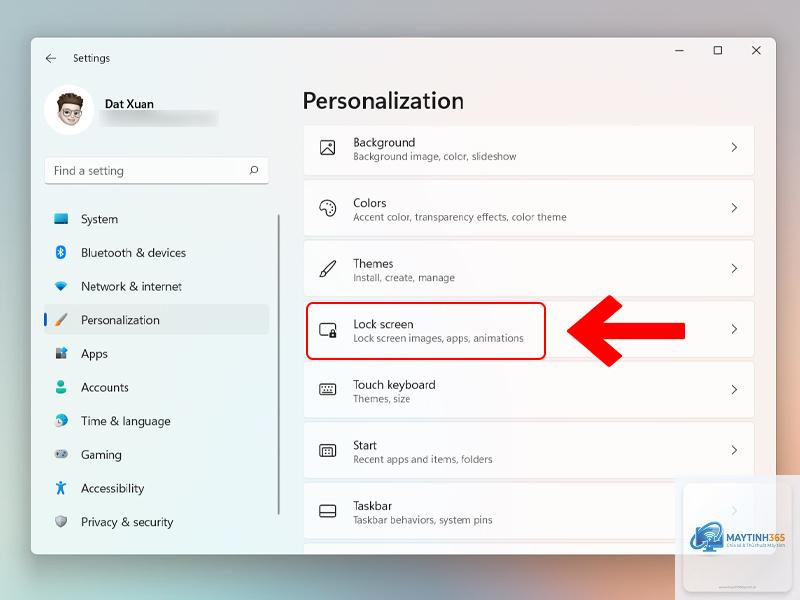
Task: Open System settings label
Action: (x=99, y=219)
